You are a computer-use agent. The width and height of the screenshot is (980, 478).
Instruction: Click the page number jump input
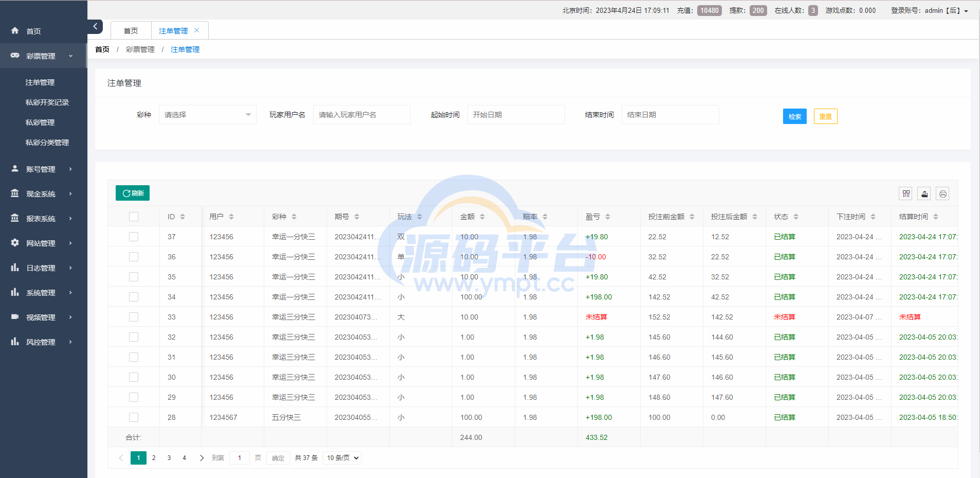click(240, 458)
